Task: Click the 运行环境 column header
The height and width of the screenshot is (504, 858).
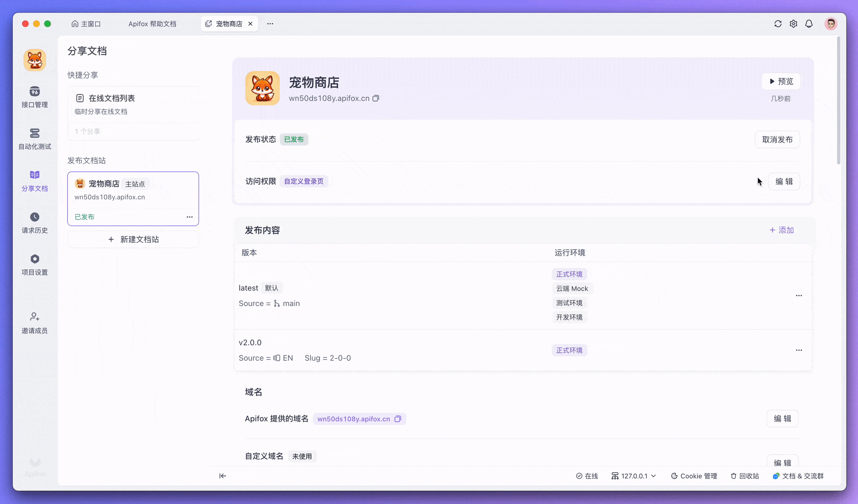Action: point(570,252)
